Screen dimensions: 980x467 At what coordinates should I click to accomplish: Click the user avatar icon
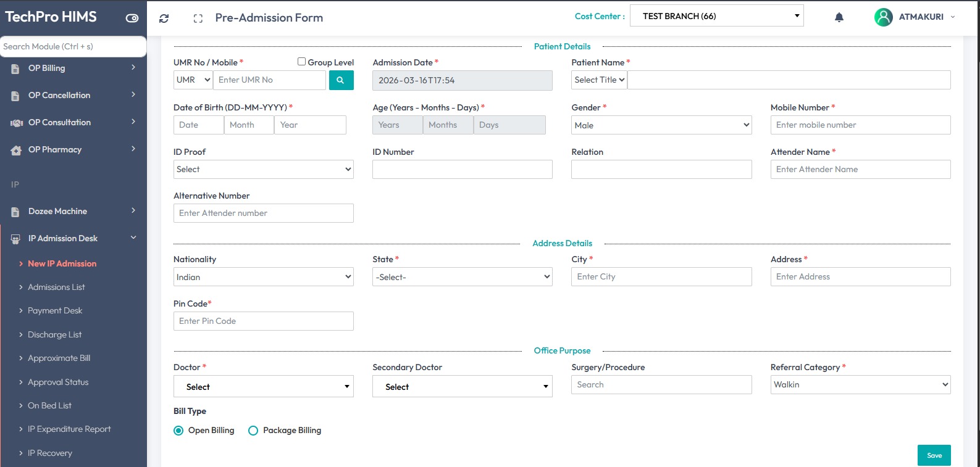coord(883,17)
